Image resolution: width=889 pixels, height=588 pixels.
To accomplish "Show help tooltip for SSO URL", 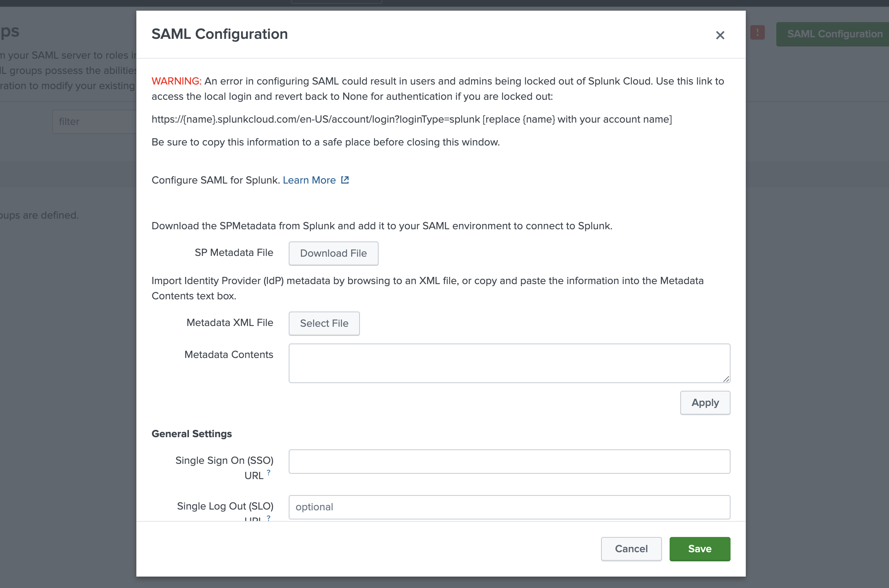I will (x=269, y=472).
